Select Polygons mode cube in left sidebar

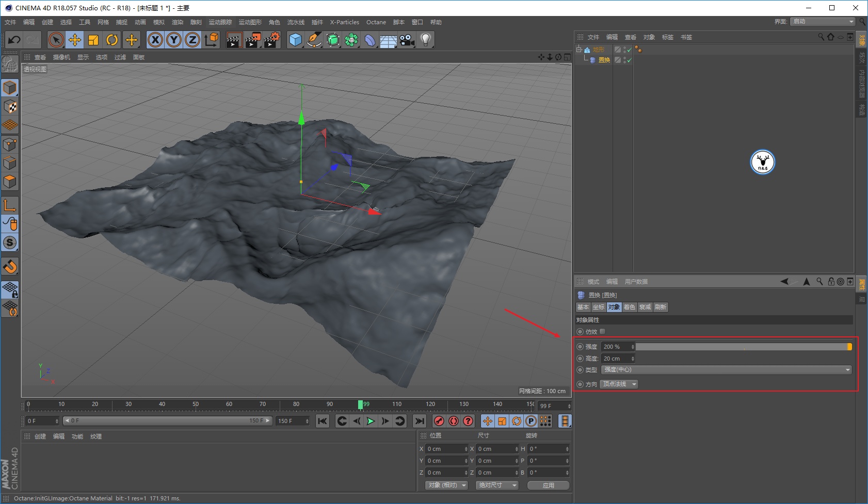tap(10, 182)
